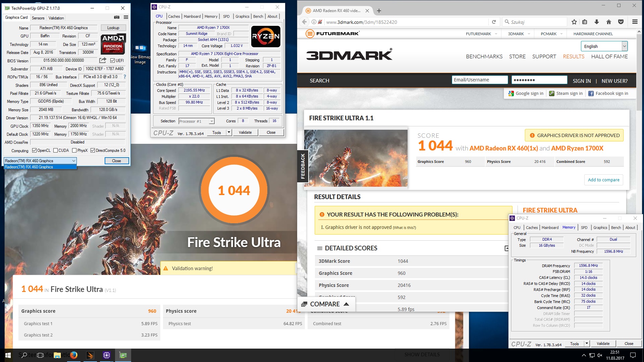Close the AMD Radeon RX 460 browser tab
The image size is (644, 362).
[x=367, y=11]
